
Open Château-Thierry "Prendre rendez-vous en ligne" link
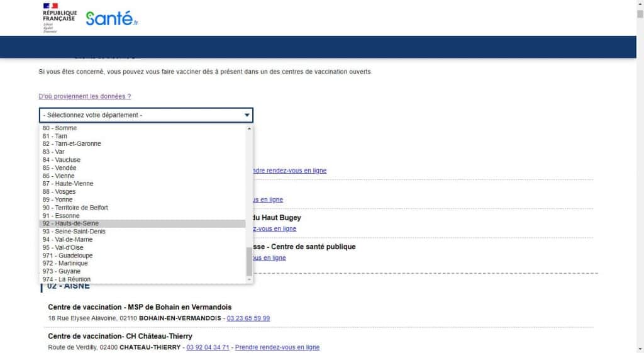pos(277,348)
